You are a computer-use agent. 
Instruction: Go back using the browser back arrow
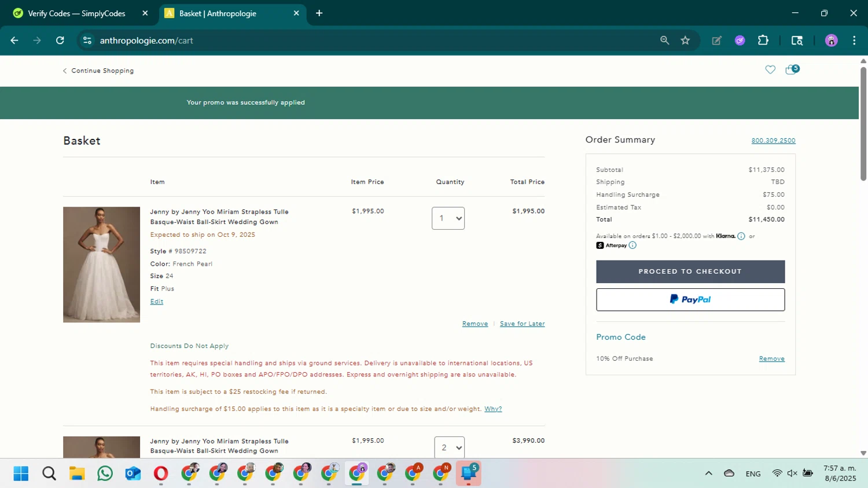click(14, 41)
